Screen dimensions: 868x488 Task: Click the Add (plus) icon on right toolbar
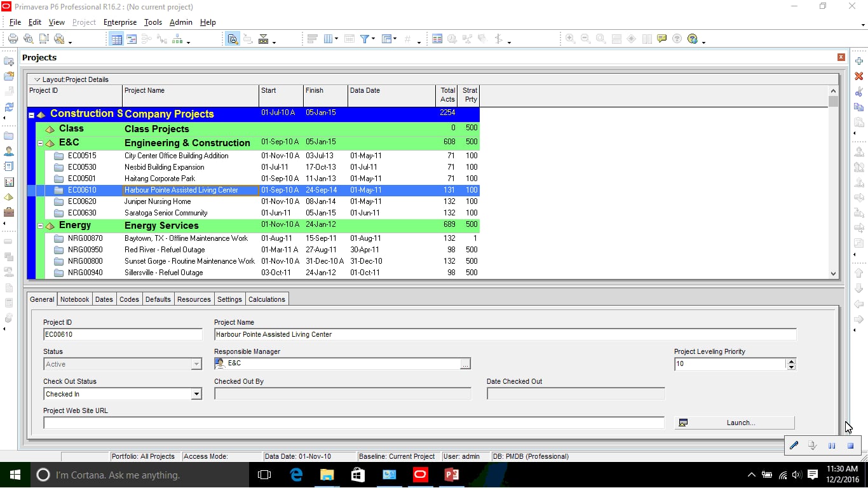click(859, 61)
